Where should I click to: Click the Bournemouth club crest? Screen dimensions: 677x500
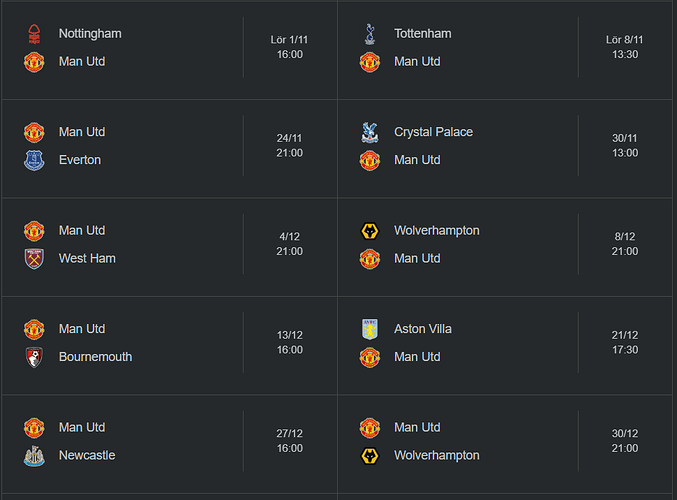click(34, 357)
